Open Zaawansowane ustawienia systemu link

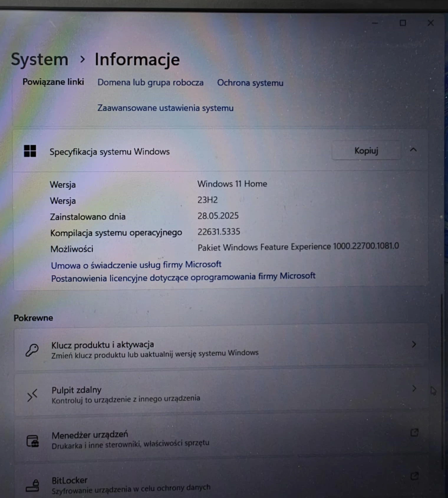point(165,108)
